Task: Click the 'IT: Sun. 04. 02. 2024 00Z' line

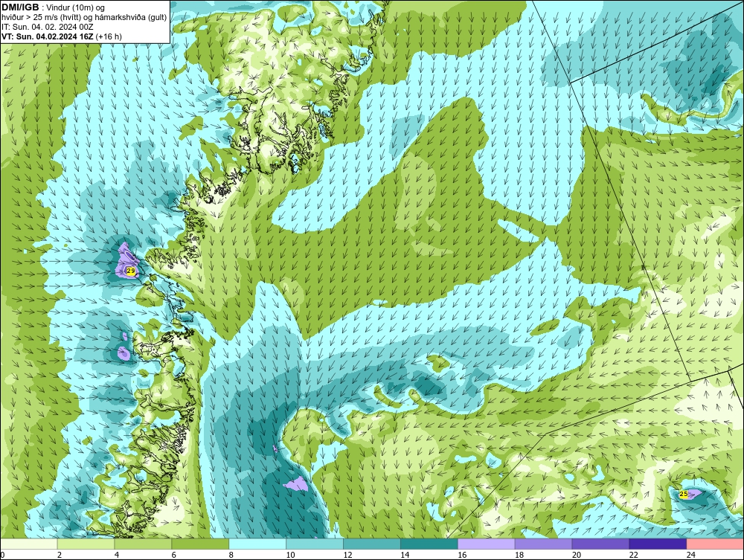Action: pyautogui.click(x=48, y=27)
